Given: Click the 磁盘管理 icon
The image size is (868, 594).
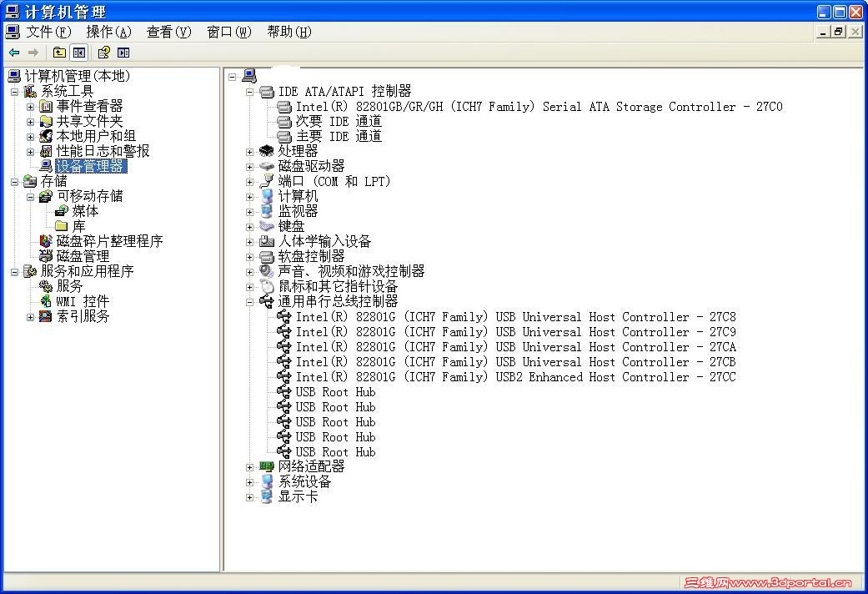Looking at the screenshot, I should pyautogui.click(x=46, y=256).
